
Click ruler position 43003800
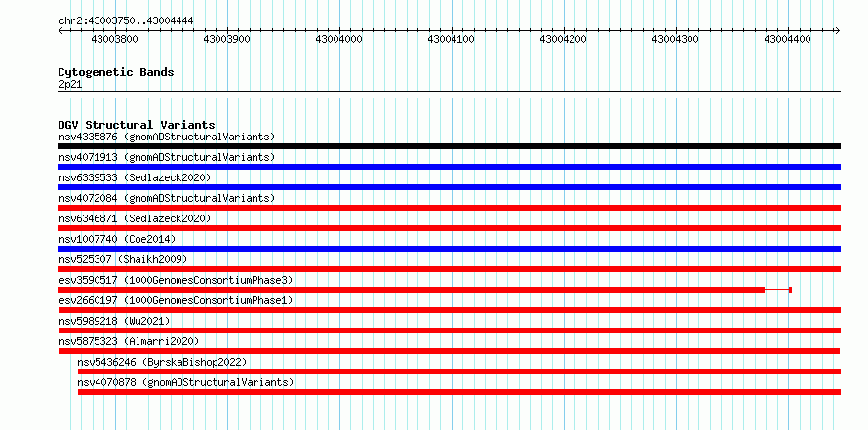point(114,39)
